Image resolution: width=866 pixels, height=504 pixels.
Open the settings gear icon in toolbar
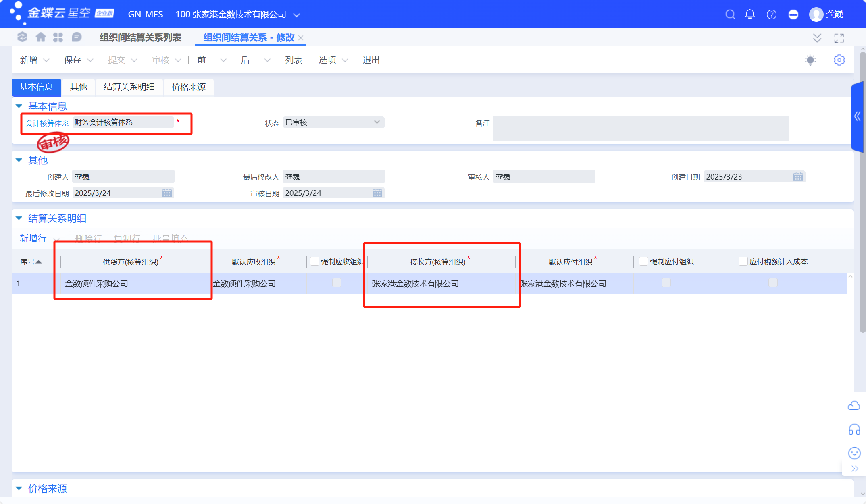tap(839, 60)
